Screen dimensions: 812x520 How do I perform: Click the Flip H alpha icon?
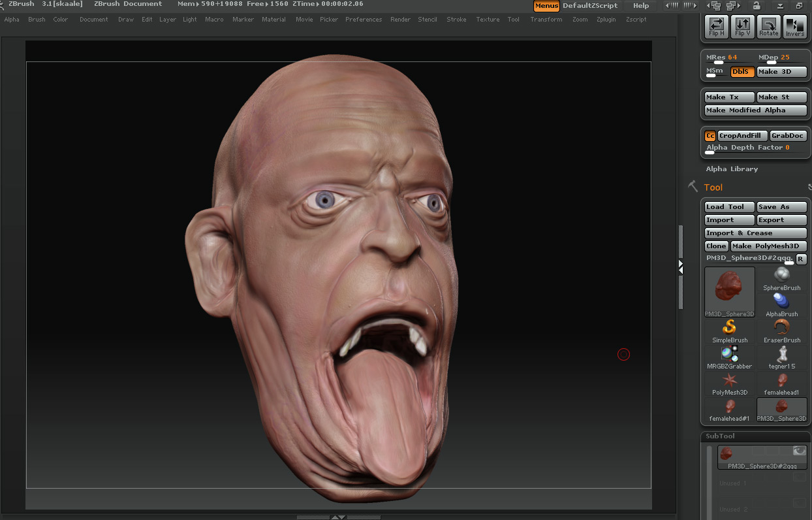[x=716, y=26]
